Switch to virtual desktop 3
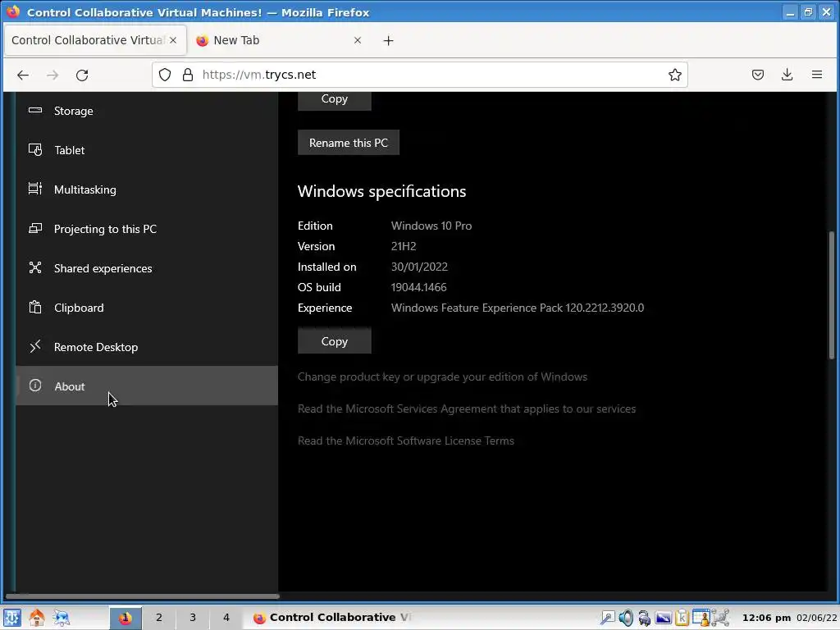 tap(192, 618)
